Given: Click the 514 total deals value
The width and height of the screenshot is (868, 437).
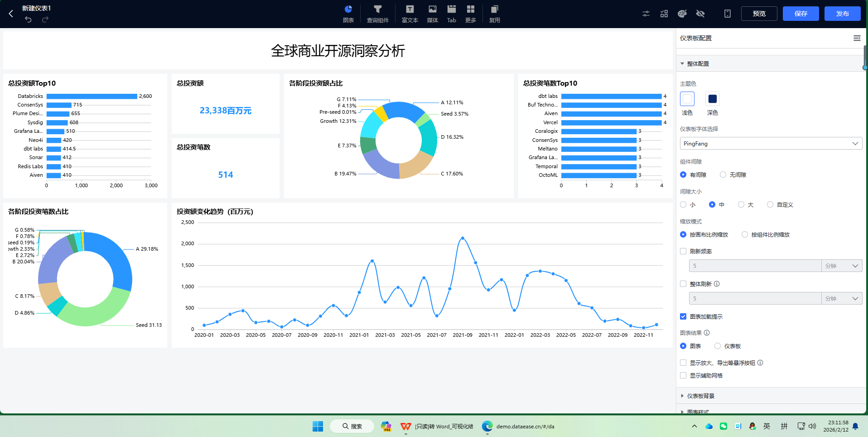Looking at the screenshot, I should [x=226, y=175].
